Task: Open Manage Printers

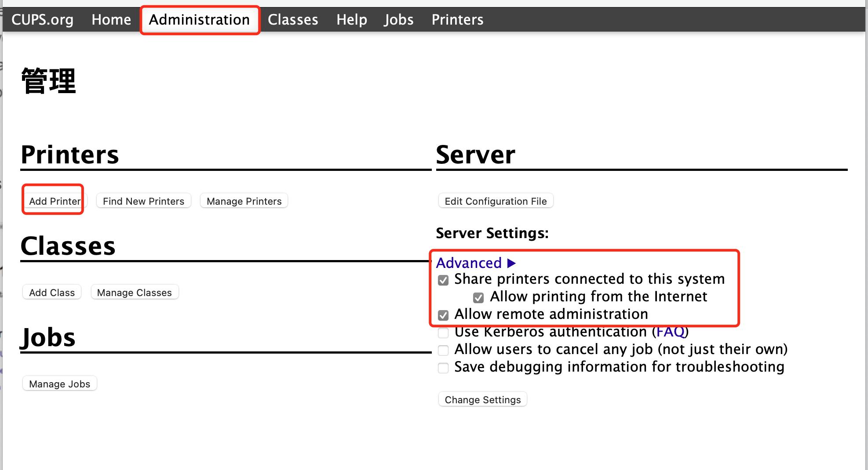Action: [244, 201]
